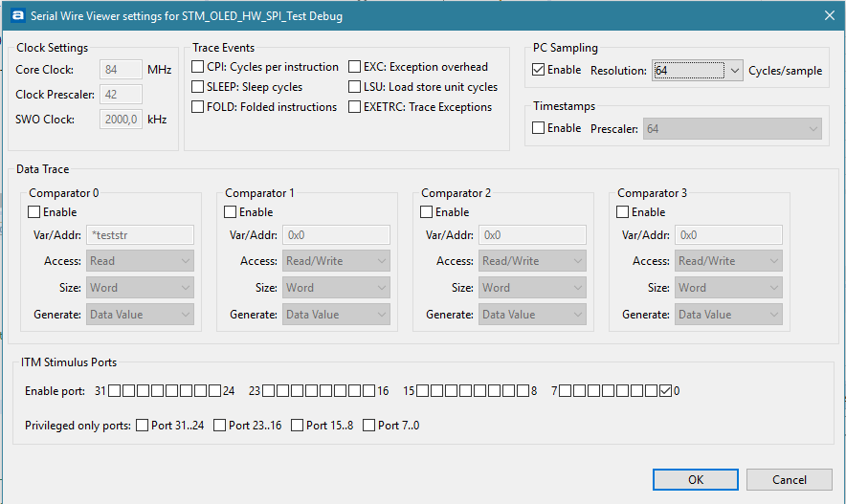Image resolution: width=846 pixels, height=504 pixels.
Task: Open Comparator 3 Access dropdown
Action: (729, 261)
